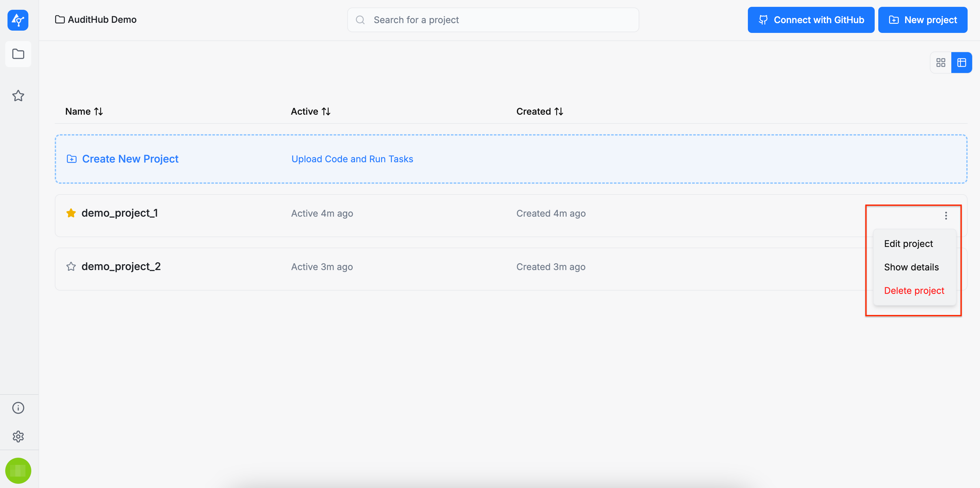Viewport: 980px width, 488px height.
Task: Click the green user avatar
Action: (x=18, y=470)
